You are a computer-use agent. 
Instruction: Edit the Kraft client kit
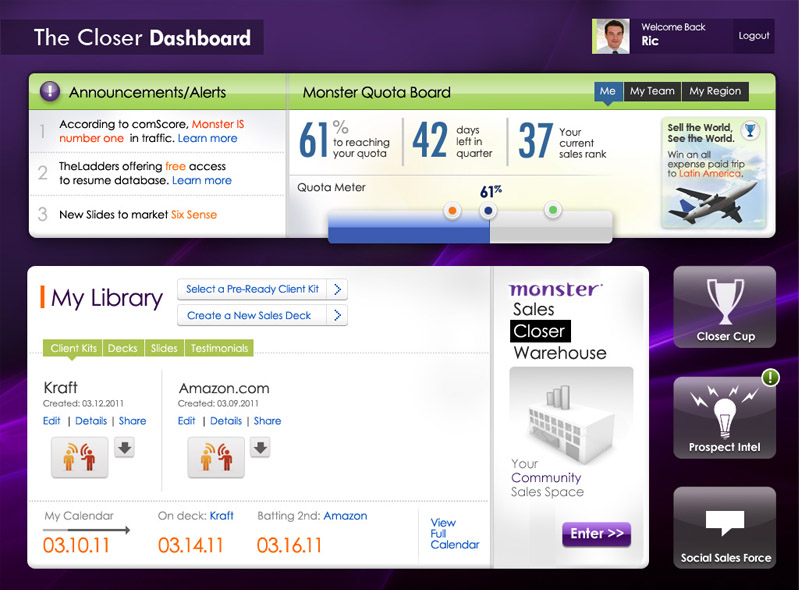coord(51,421)
